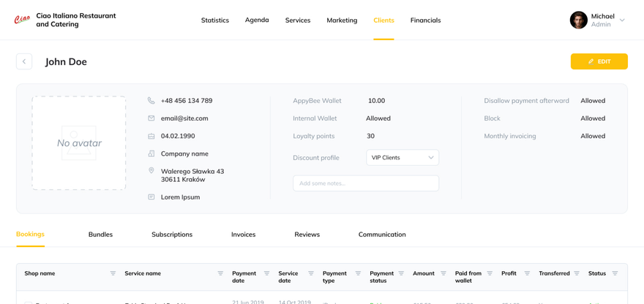The image size is (644, 304).
Task: Click the Ciao restaurant logo
Action: (x=22, y=20)
